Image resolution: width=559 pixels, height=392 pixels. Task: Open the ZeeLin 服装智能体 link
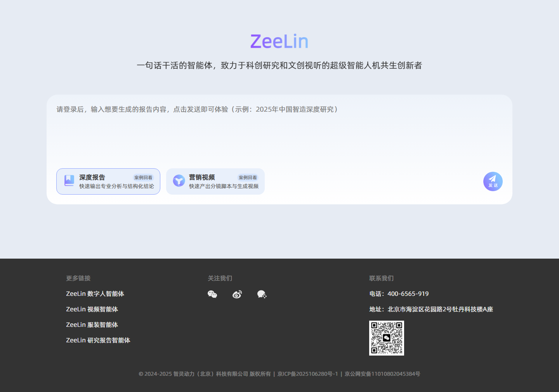[92, 325]
